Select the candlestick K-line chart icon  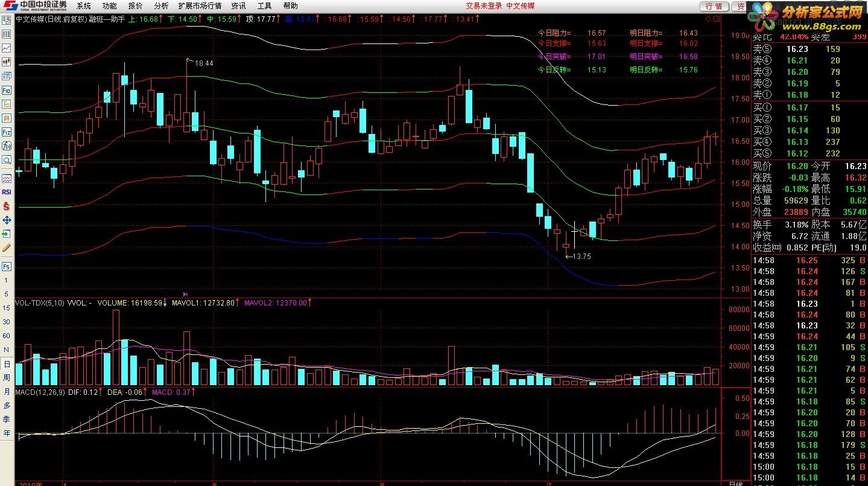click(x=7, y=62)
